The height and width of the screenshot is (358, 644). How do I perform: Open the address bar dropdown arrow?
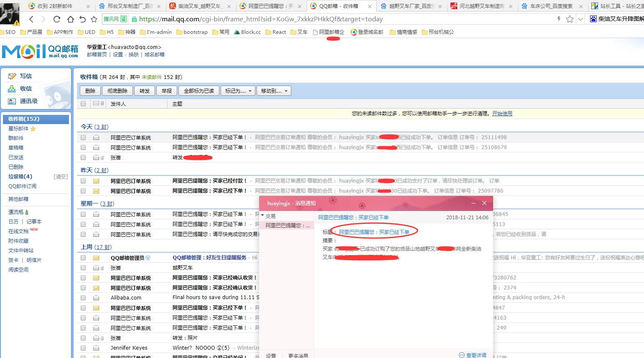pos(580,19)
